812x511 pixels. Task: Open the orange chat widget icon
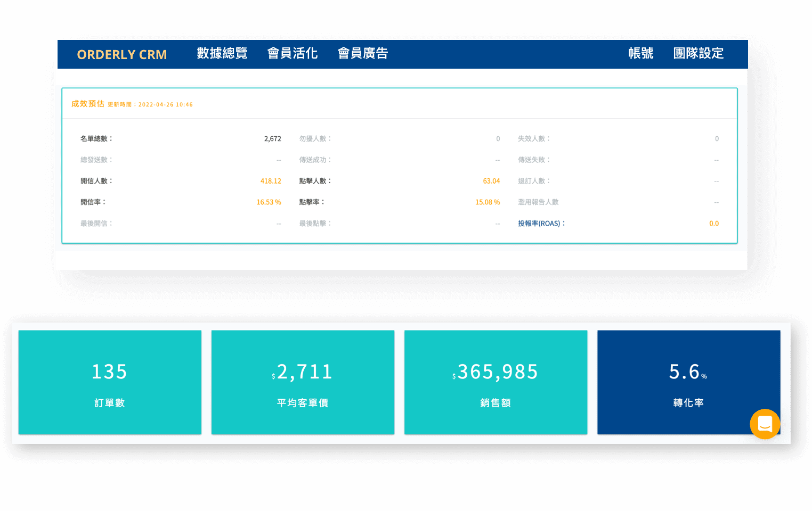tap(765, 424)
